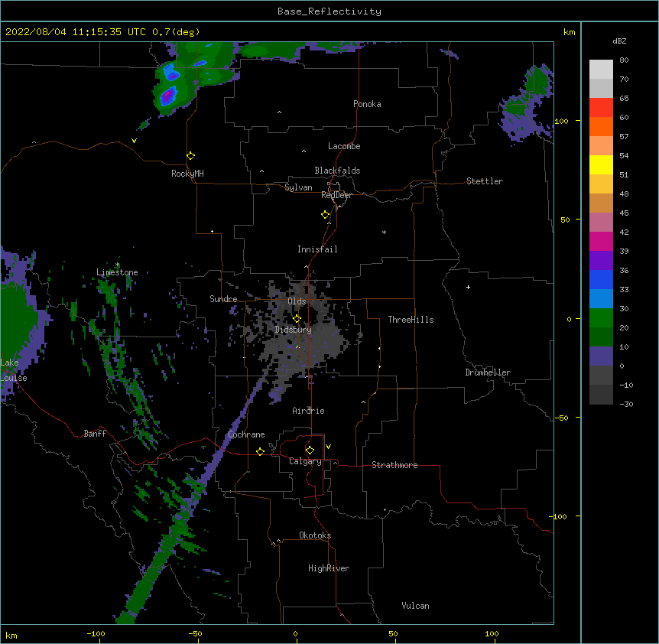Screen dimensions: 659x644
Task: Click the Blackfalds town label
Action: 337,171
